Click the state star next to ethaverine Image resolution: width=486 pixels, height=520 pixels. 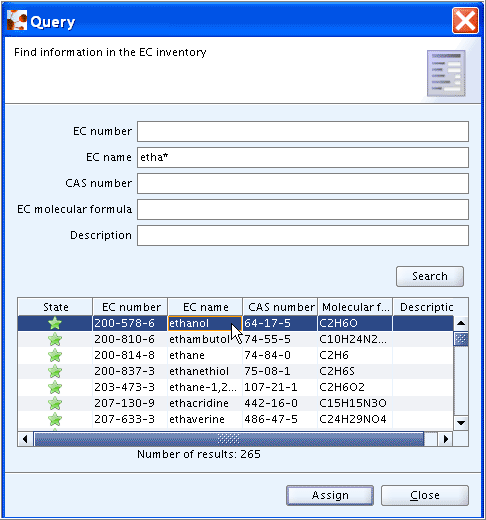coord(55,419)
